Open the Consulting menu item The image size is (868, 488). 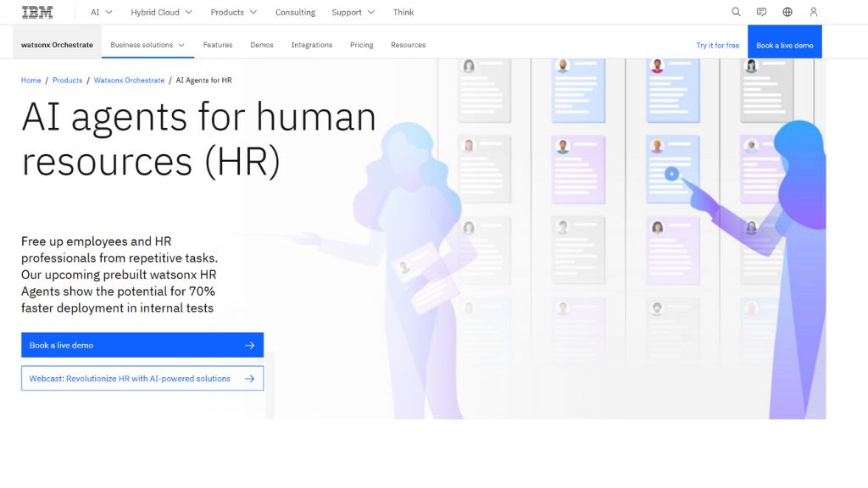click(295, 12)
